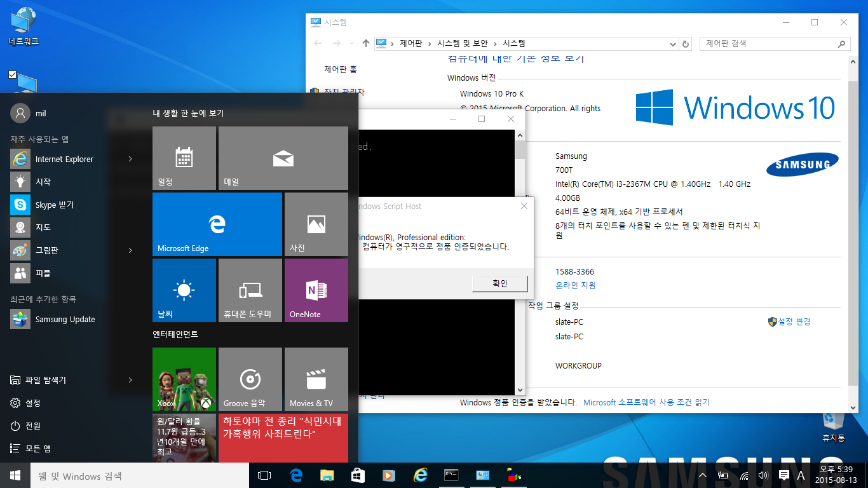The width and height of the screenshot is (868, 488).
Task: Open the Movies & TV tile
Action: click(316, 379)
